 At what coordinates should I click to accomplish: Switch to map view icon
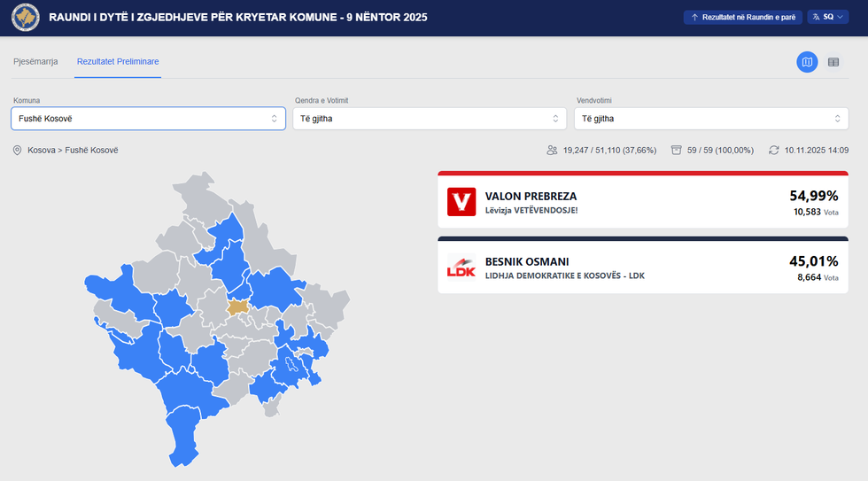807,62
